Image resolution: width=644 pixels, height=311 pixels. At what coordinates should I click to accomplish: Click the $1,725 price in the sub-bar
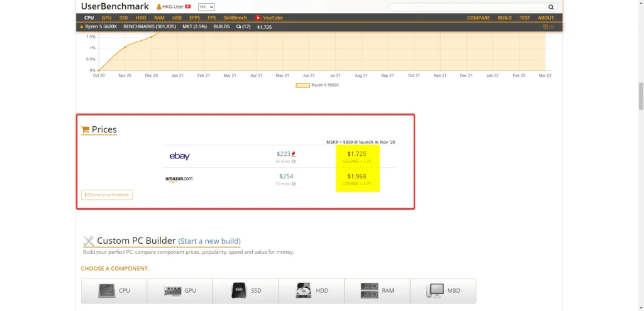click(264, 27)
